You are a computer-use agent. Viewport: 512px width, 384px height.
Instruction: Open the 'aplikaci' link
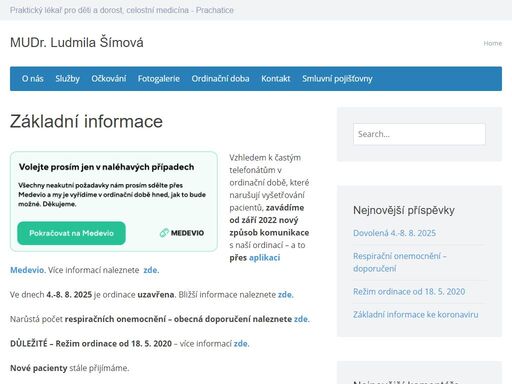pyautogui.click(x=265, y=258)
